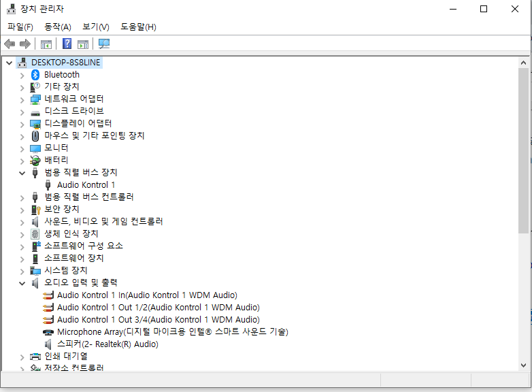Click the USB plug icon of Audio Kontrol 1
Viewport: 532px width, 392px height.
coord(48,185)
